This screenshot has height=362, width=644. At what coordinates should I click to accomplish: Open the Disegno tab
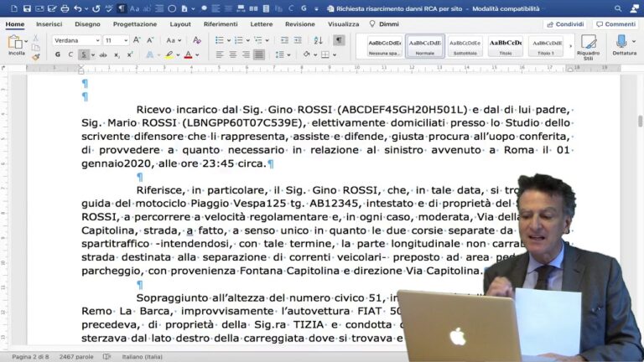[87, 24]
